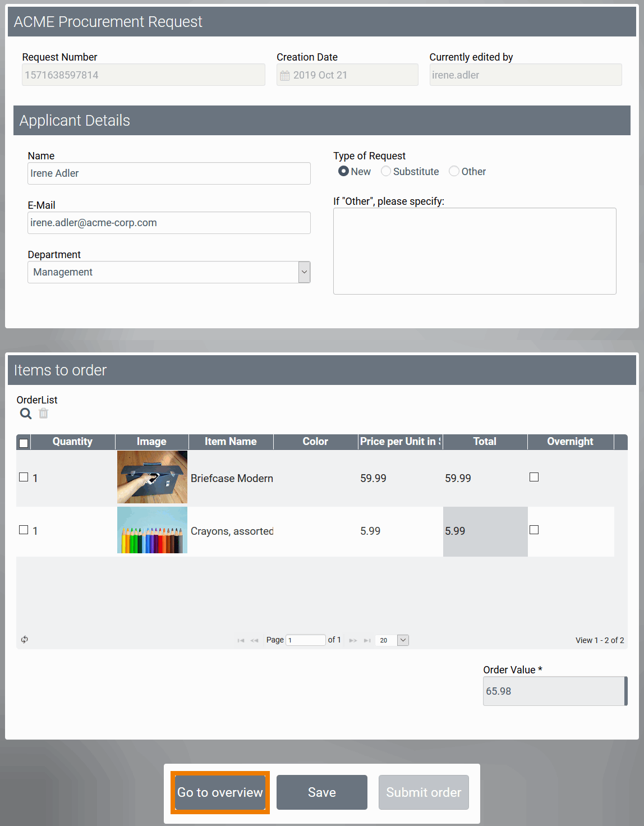Save the procurement request
This screenshot has height=826, width=644.
pyautogui.click(x=321, y=792)
